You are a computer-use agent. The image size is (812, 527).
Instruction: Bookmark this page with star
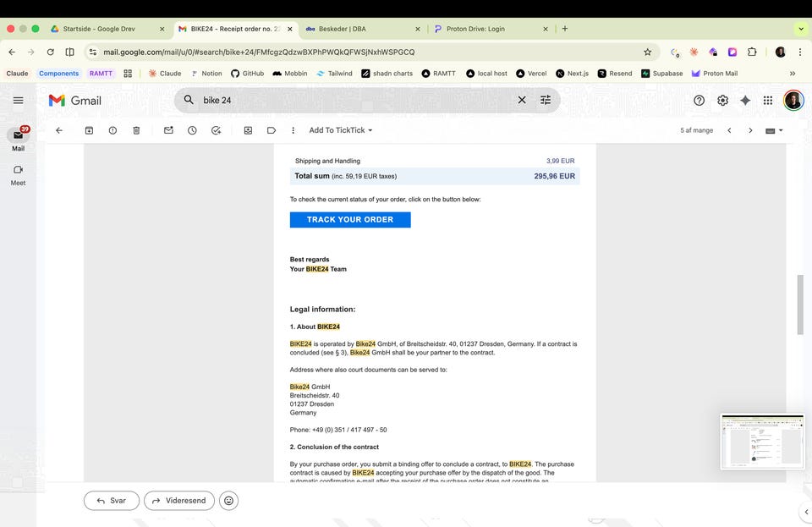pos(648,52)
